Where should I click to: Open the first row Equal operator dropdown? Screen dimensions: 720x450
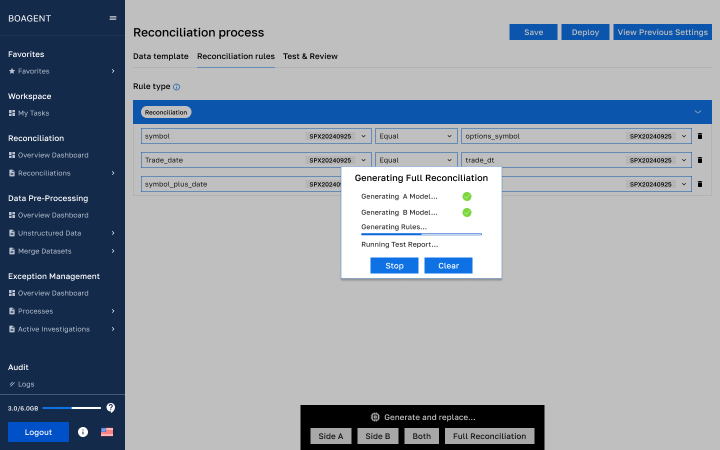416,136
